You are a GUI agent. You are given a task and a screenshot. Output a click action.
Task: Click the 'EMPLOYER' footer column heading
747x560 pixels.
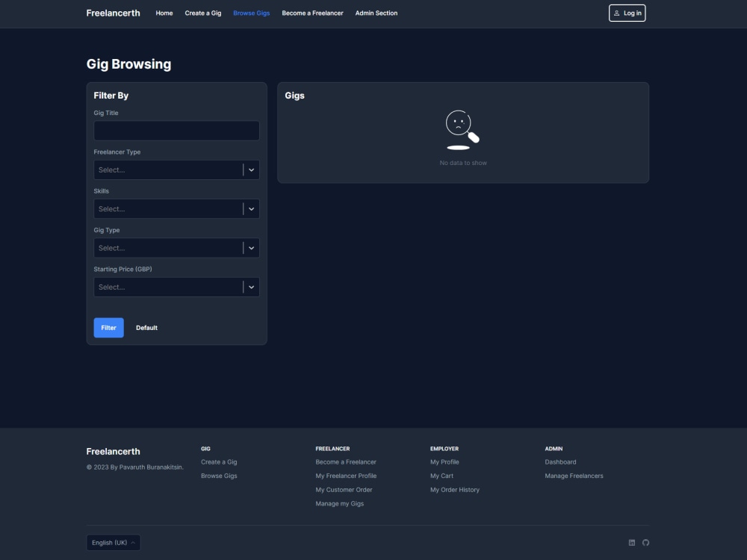tap(444, 449)
